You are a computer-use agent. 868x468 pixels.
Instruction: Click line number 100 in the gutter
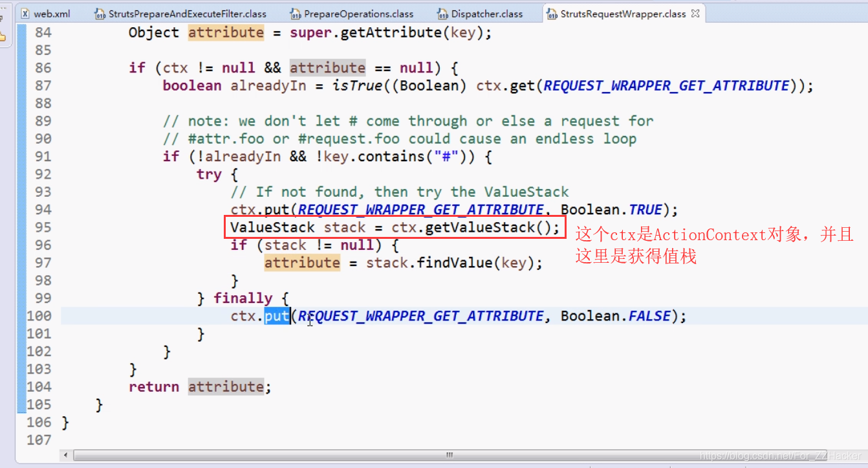[x=39, y=316]
